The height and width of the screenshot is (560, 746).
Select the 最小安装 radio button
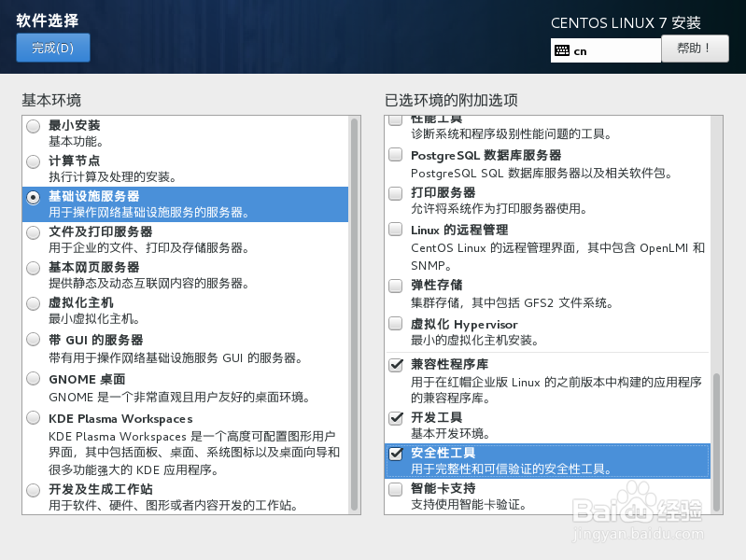coord(34,126)
